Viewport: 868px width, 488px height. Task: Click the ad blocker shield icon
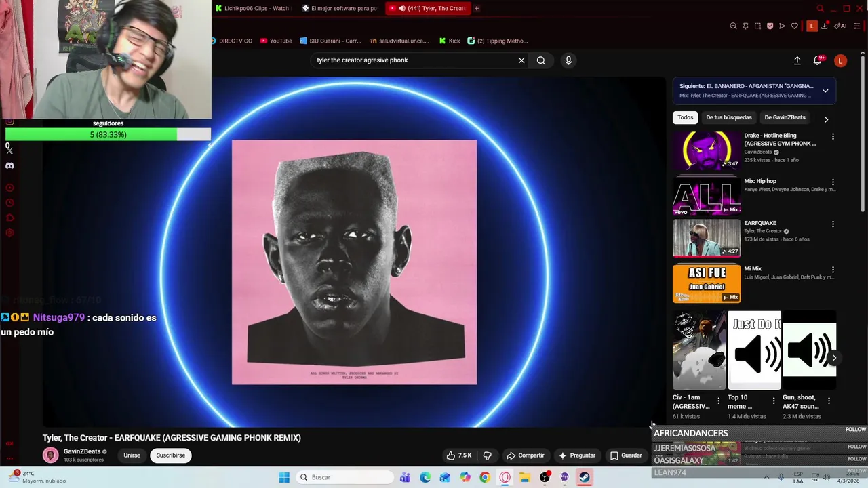(770, 26)
